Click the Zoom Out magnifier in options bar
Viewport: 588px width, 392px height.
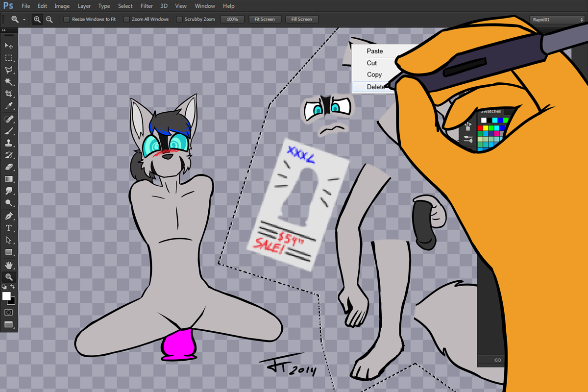tap(49, 19)
